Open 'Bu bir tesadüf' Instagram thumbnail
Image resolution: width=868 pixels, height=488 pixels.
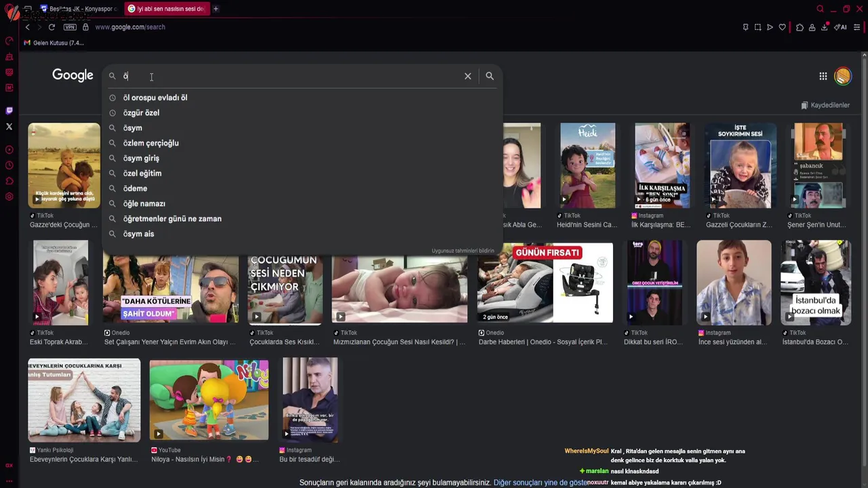pos(311,401)
